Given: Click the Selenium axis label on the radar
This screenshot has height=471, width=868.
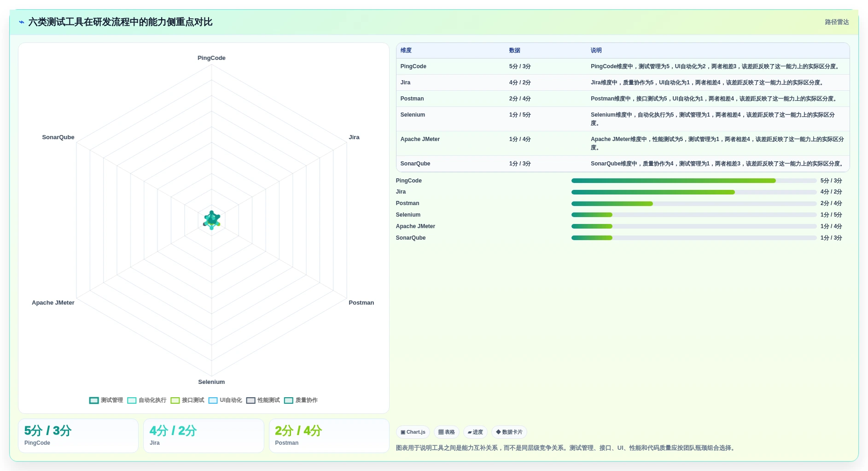Looking at the screenshot, I should 211,382.
